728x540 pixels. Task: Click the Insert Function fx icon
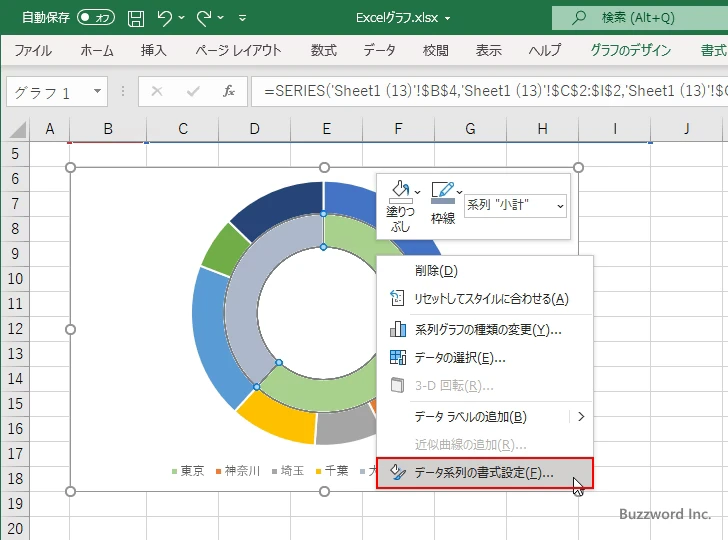[228, 91]
